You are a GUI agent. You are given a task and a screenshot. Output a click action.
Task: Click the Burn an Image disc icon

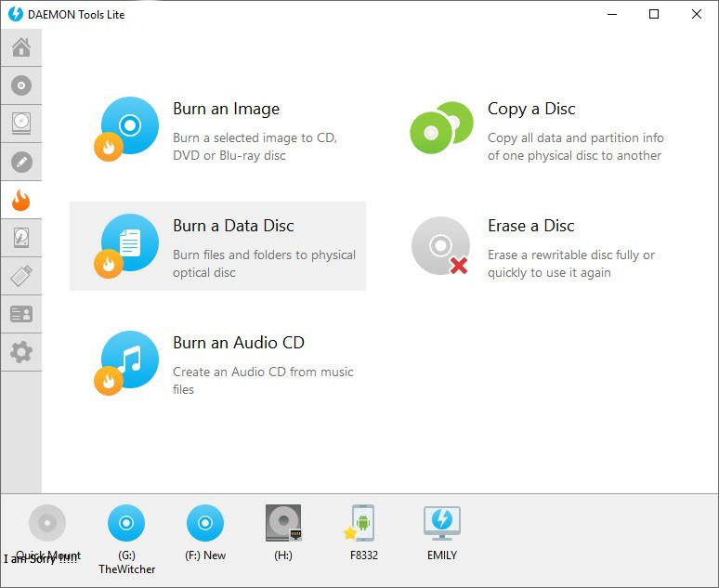pos(126,129)
